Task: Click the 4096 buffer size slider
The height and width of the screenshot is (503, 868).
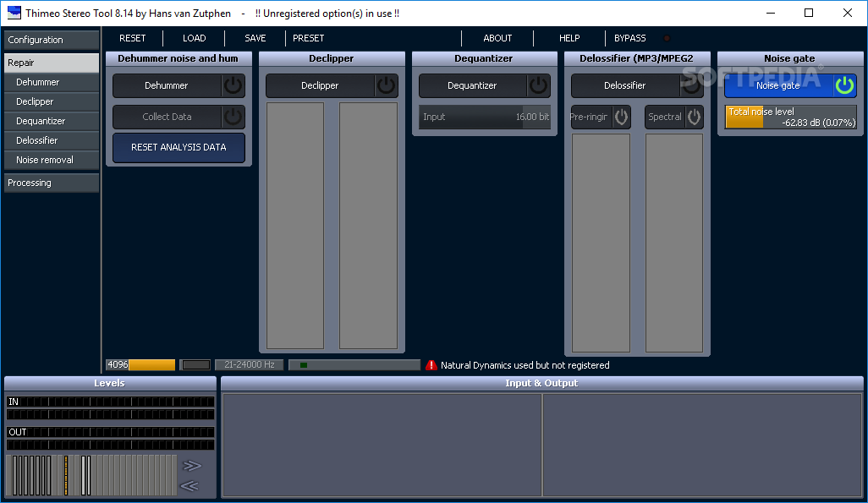Action: tap(140, 364)
